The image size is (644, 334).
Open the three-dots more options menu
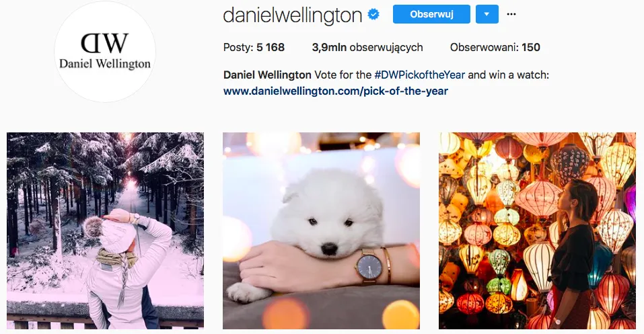tap(511, 14)
